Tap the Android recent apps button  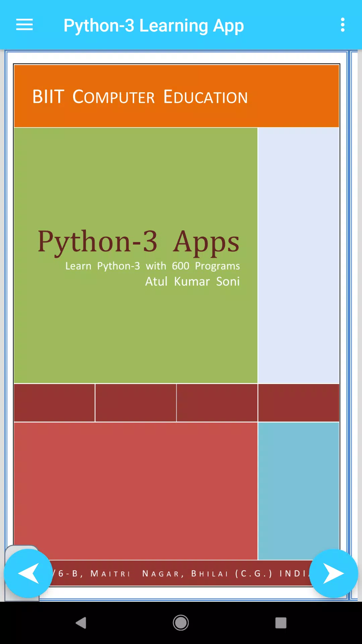coord(281,623)
